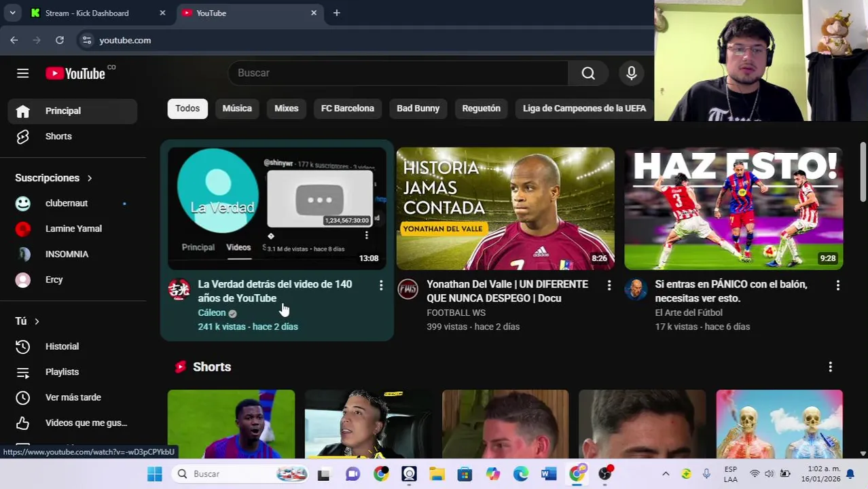Viewport: 868px width, 489px height.
Task: Select the Todos filter chip
Action: 187,109
